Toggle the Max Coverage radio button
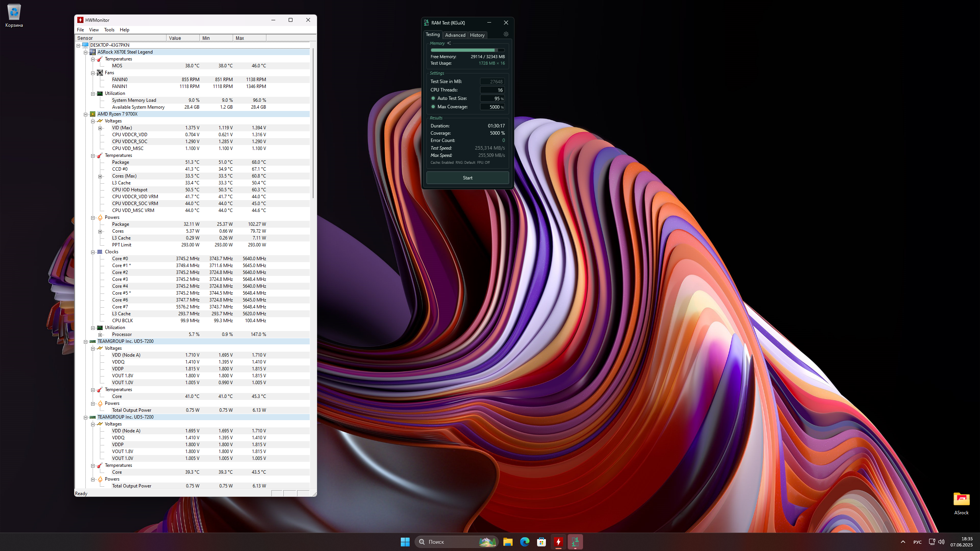980x551 pixels. [x=433, y=107]
